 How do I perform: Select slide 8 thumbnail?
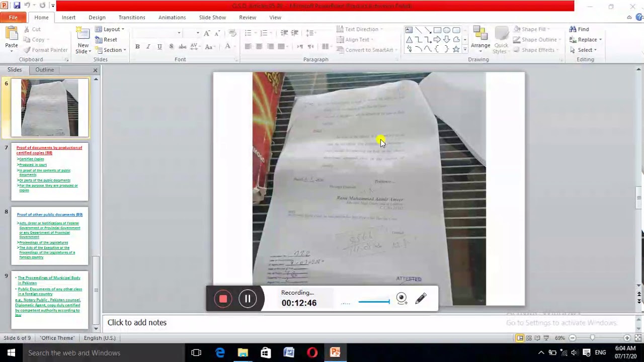click(50, 236)
